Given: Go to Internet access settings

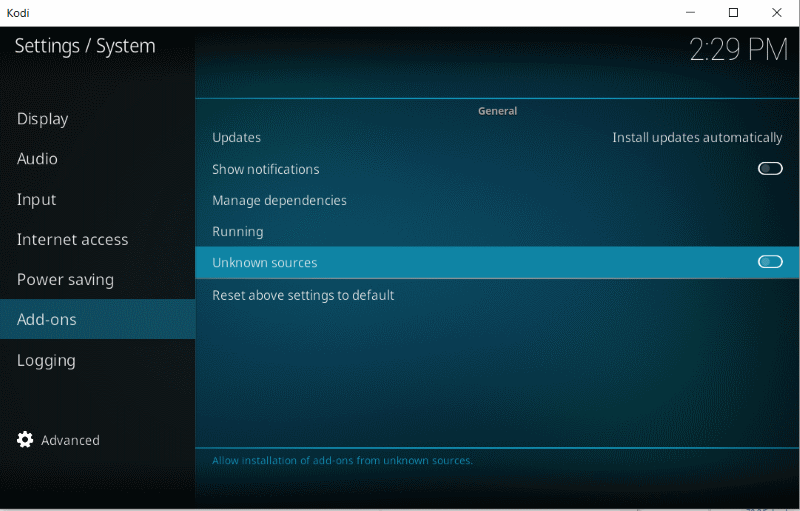Looking at the screenshot, I should [97, 239].
